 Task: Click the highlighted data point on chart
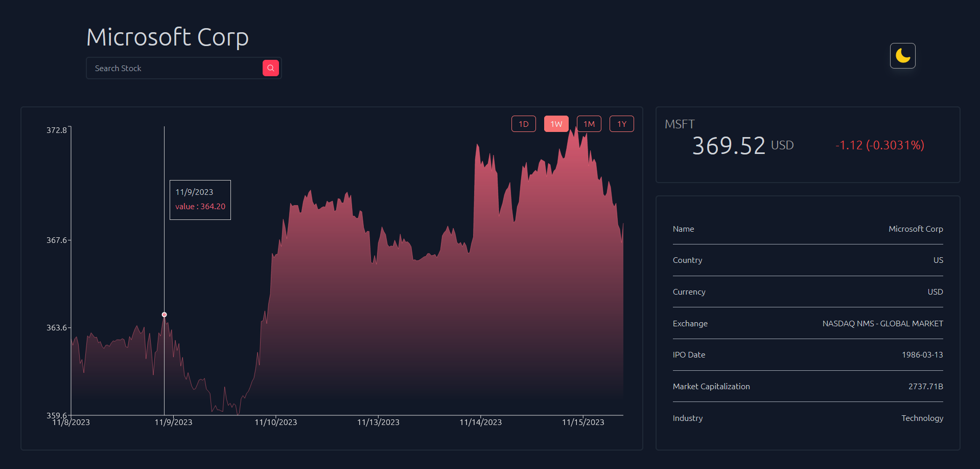(164, 315)
